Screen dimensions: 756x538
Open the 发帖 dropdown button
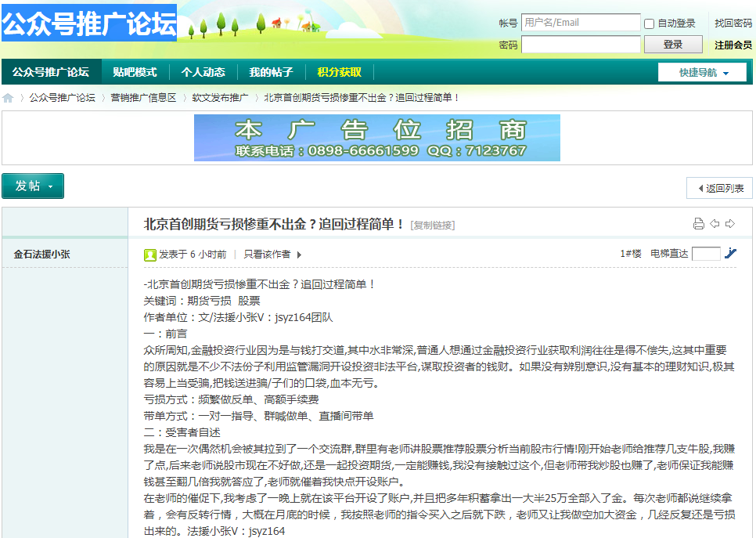(33, 186)
